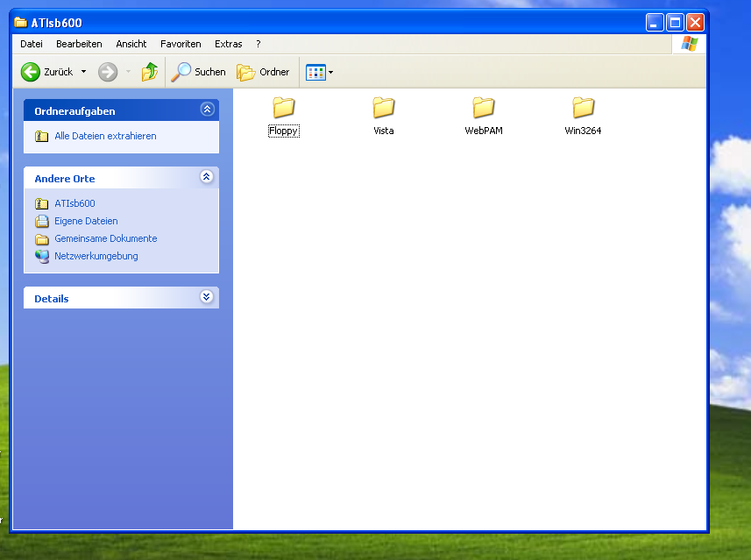Screen dimensions: 751x560
Task: Go up one folder level icon
Action: click(x=150, y=73)
